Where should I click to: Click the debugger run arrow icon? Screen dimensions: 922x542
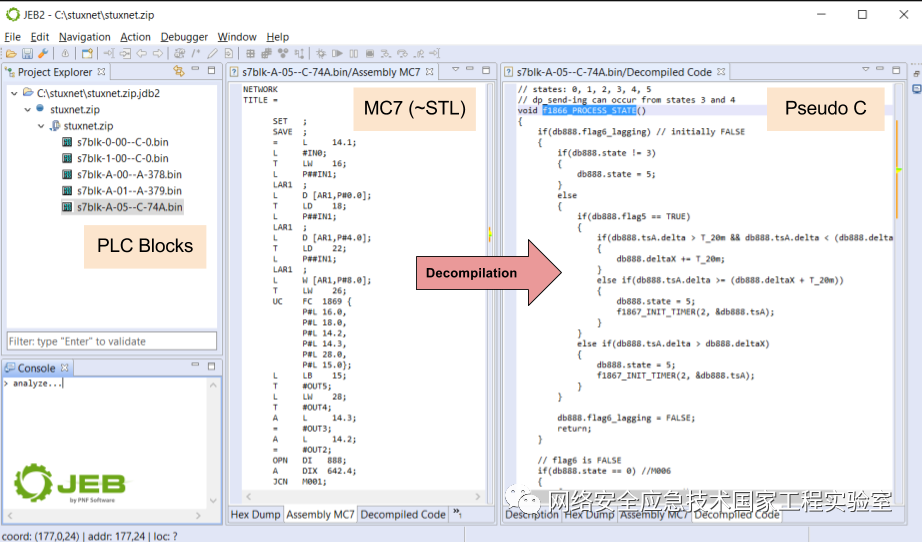point(338,53)
